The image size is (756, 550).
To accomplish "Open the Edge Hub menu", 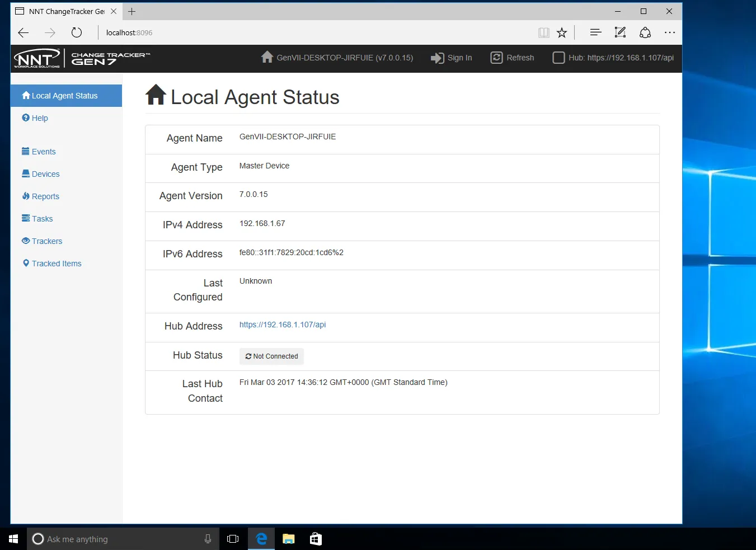I will tap(596, 32).
